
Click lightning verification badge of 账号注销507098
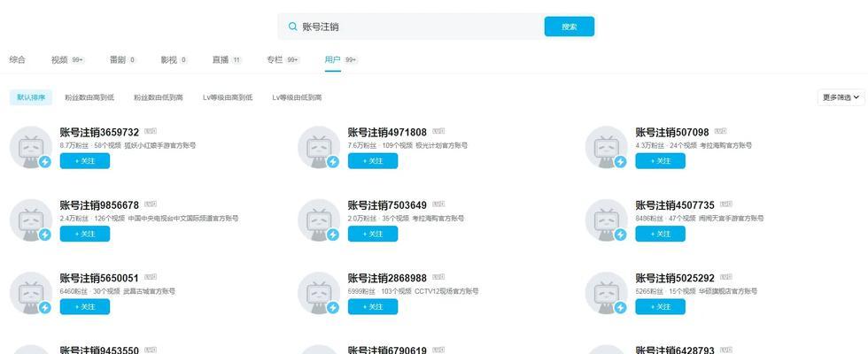click(621, 161)
